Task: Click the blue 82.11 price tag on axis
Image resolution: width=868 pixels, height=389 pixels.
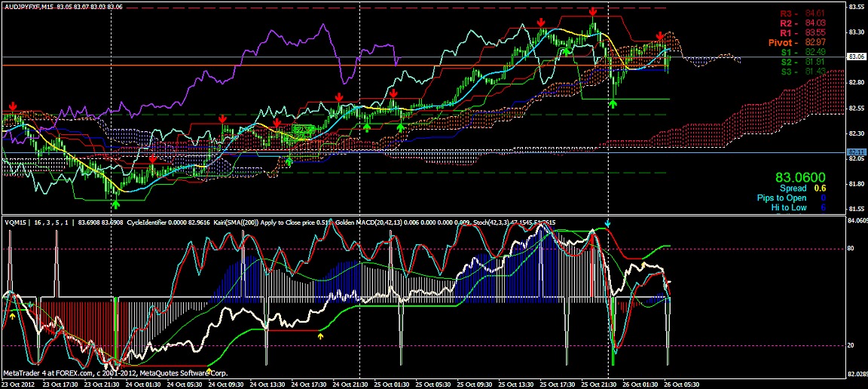Action: tap(856, 152)
